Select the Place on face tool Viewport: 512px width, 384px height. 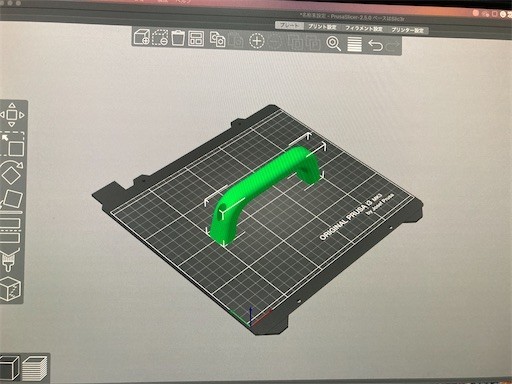point(11,201)
